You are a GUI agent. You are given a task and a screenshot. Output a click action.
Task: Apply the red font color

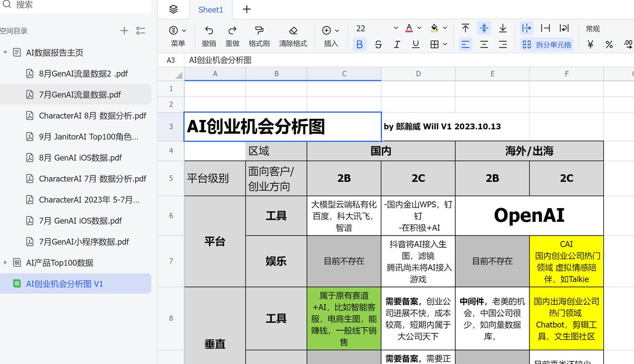tap(409, 28)
